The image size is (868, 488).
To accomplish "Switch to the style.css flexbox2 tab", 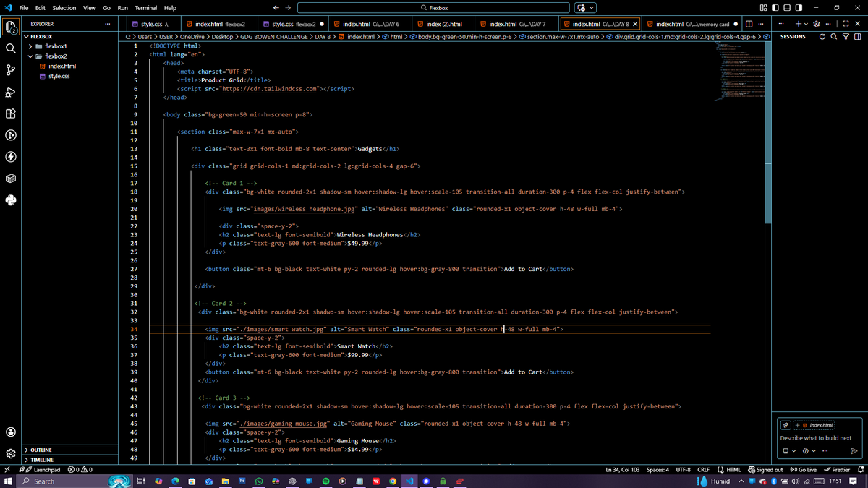I will point(294,24).
